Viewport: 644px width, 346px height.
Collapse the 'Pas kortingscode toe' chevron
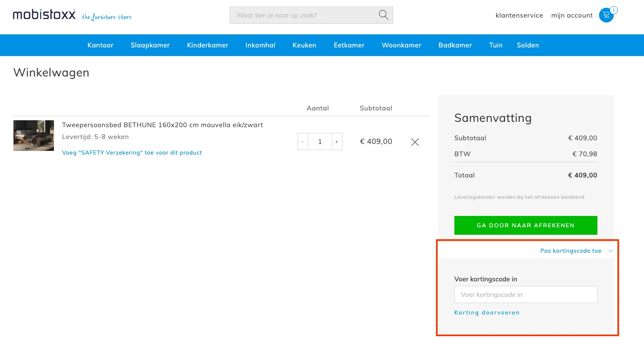point(610,251)
